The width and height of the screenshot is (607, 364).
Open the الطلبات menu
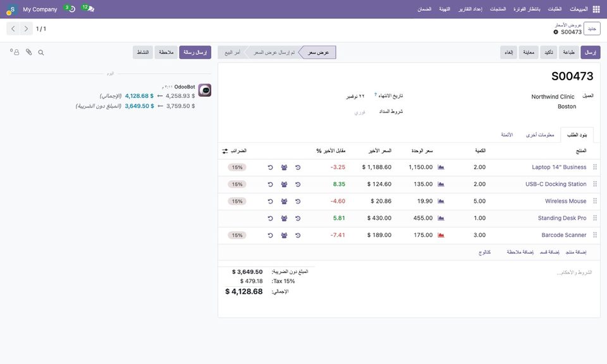click(x=555, y=9)
